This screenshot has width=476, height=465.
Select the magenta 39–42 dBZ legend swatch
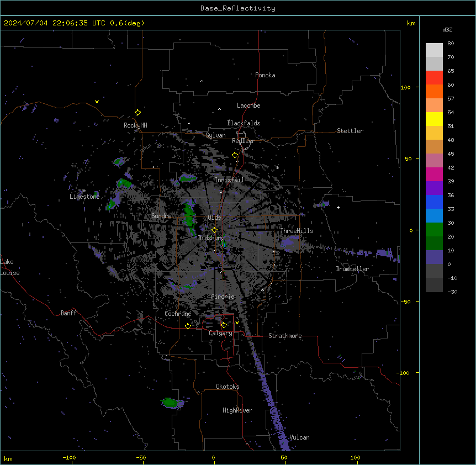(434, 174)
